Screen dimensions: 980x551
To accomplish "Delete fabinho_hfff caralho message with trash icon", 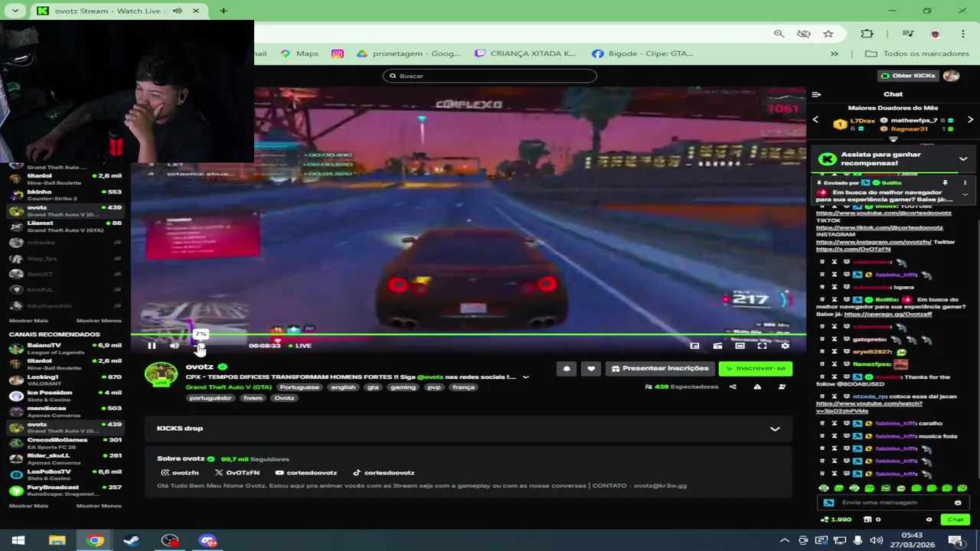I will pos(822,423).
